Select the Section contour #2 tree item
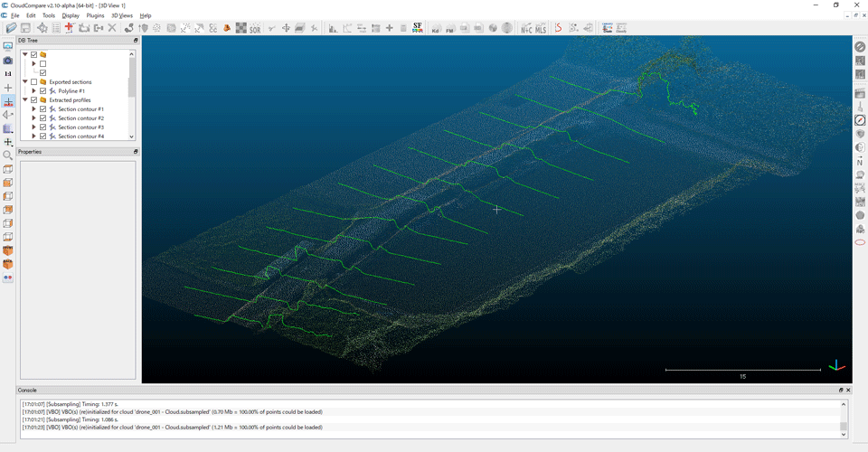 [x=80, y=118]
